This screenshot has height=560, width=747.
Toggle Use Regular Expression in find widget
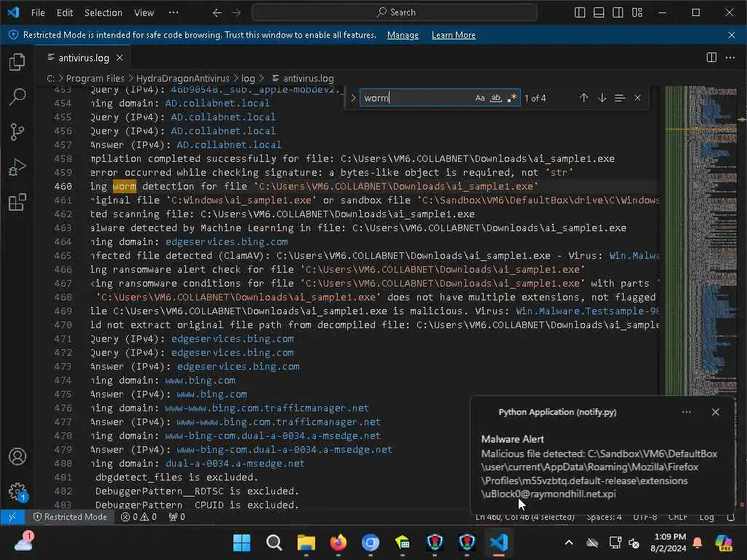(512, 98)
